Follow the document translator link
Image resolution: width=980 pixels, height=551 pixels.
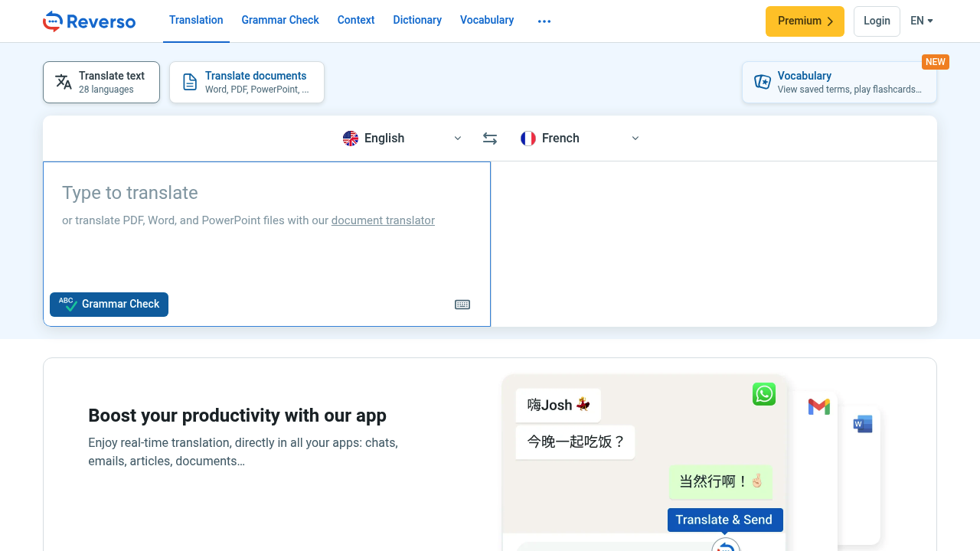383,220
